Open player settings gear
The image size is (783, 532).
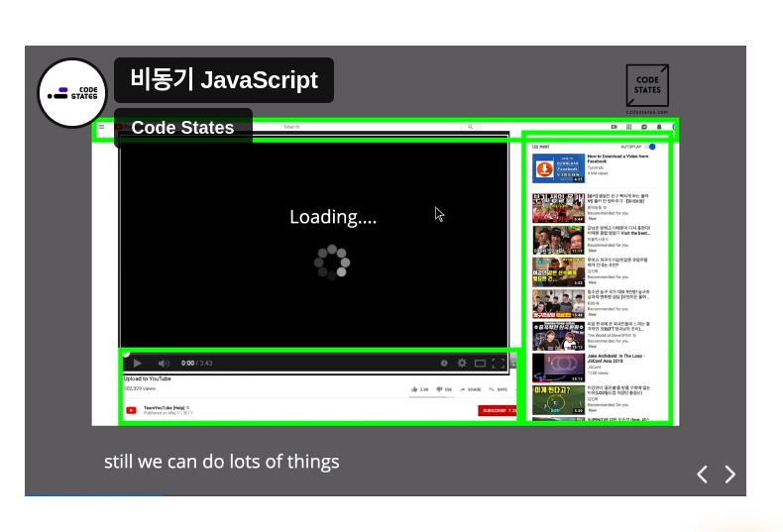(462, 364)
